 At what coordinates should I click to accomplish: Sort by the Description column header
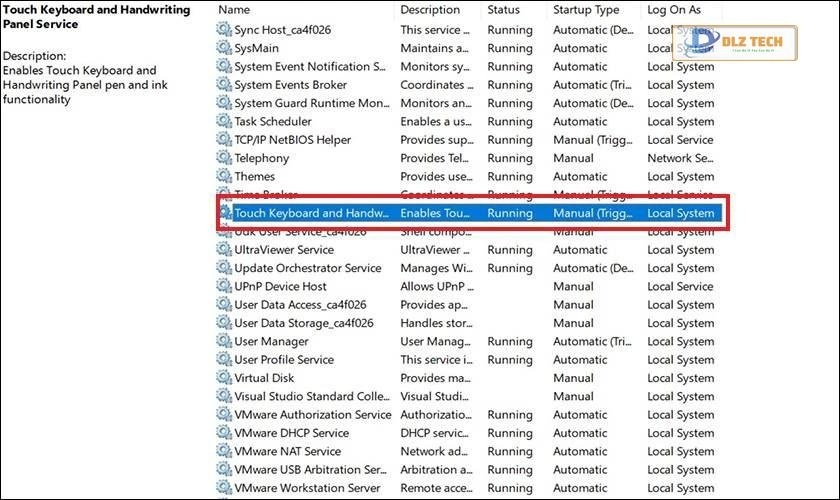430,9
